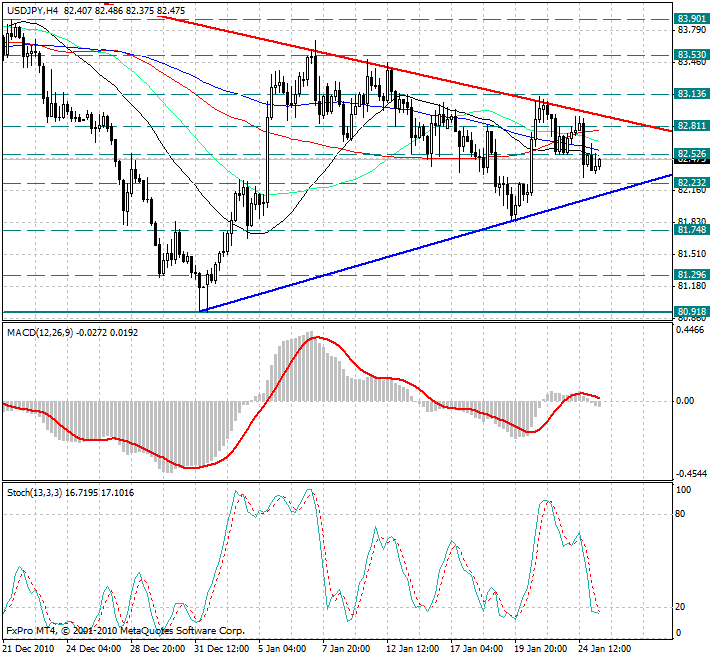Click the MACD zero level label 0.00
This screenshot has width=710, height=656.
[685, 401]
